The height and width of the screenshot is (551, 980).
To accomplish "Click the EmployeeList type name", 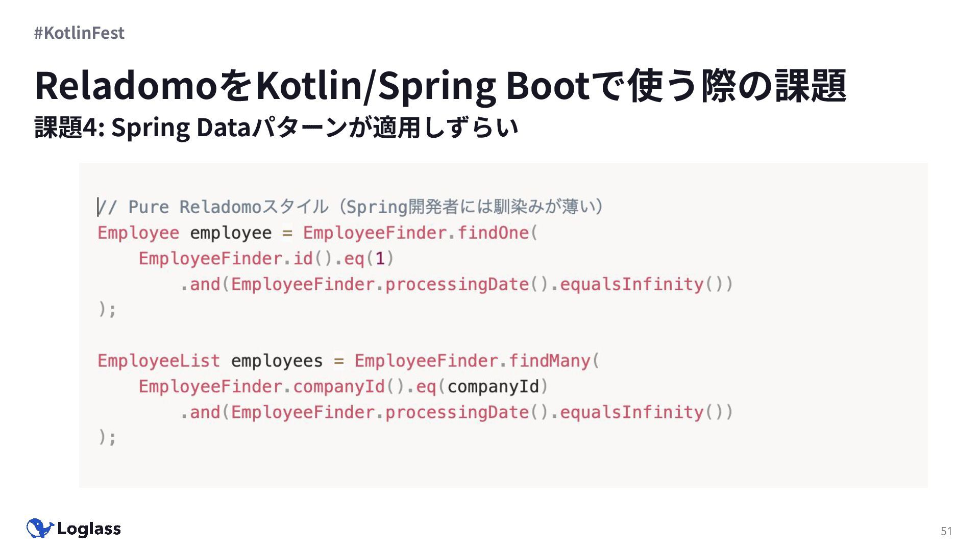I will pos(158,361).
